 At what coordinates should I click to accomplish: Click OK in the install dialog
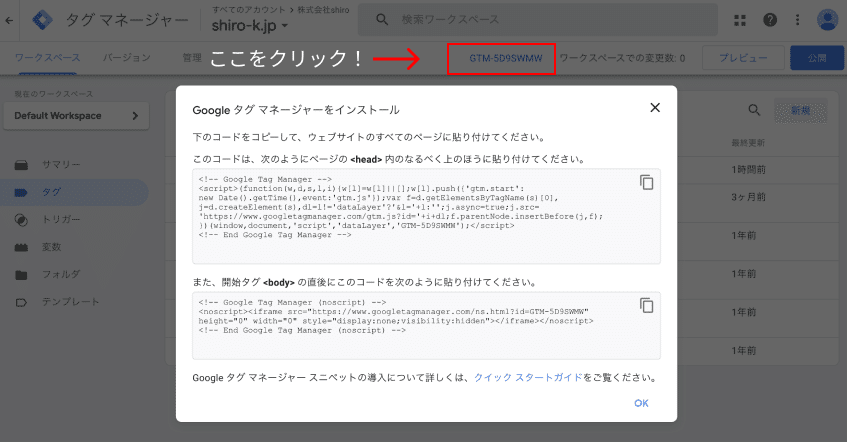click(x=641, y=403)
